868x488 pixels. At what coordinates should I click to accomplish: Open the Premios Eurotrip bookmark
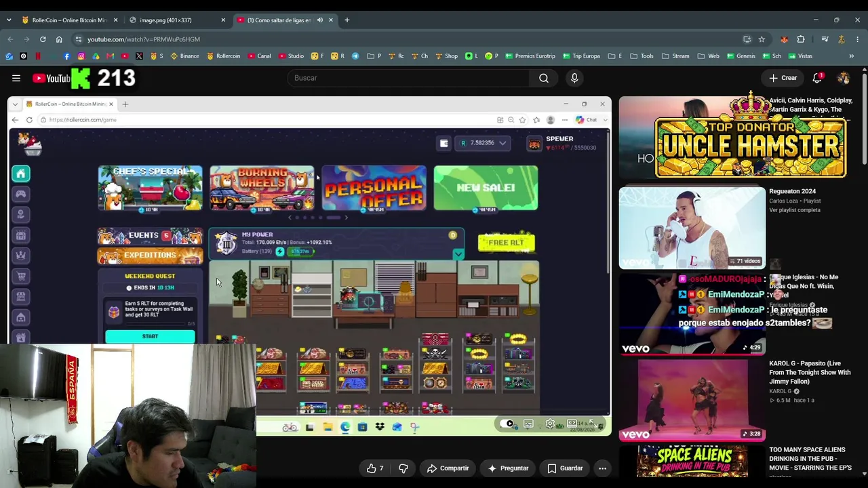coord(530,56)
